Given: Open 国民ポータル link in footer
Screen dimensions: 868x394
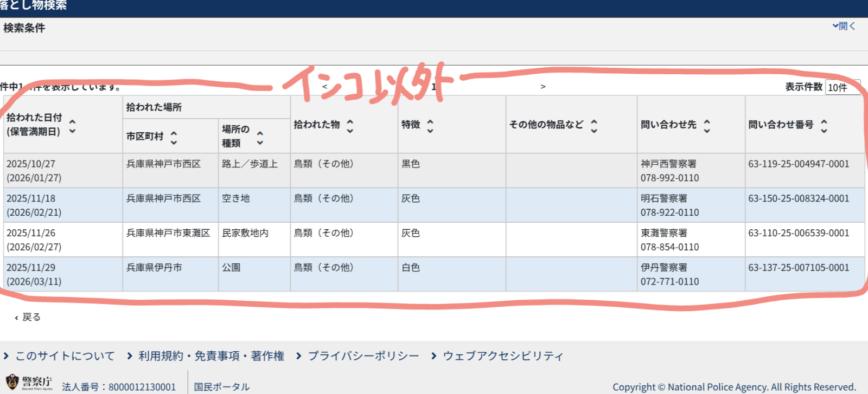Looking at the screenshot, I should [221, 387].
